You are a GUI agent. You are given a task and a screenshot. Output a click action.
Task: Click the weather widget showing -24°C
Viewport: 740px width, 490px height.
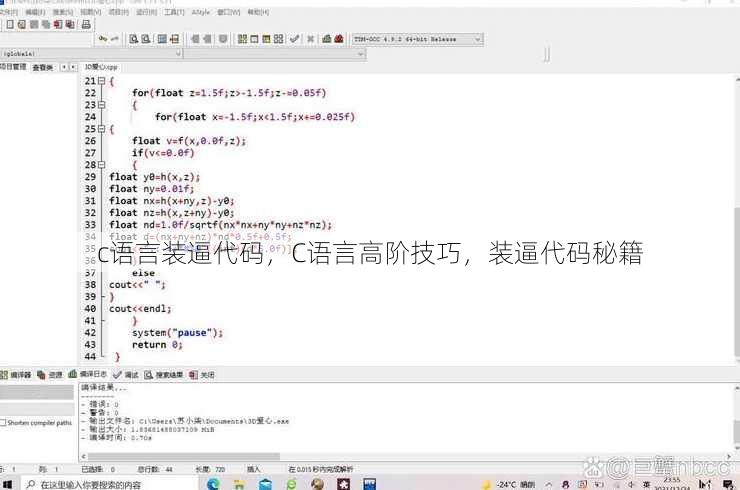point(508,484)
